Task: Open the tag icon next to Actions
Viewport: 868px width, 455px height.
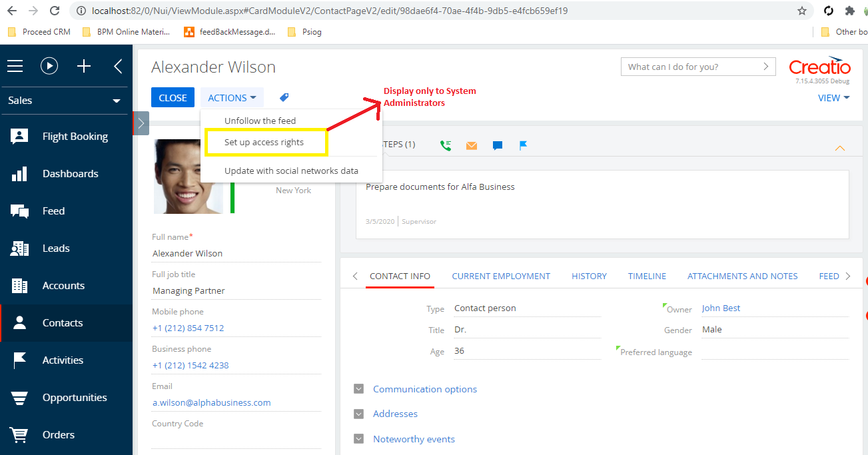Action: coord(284,97)
